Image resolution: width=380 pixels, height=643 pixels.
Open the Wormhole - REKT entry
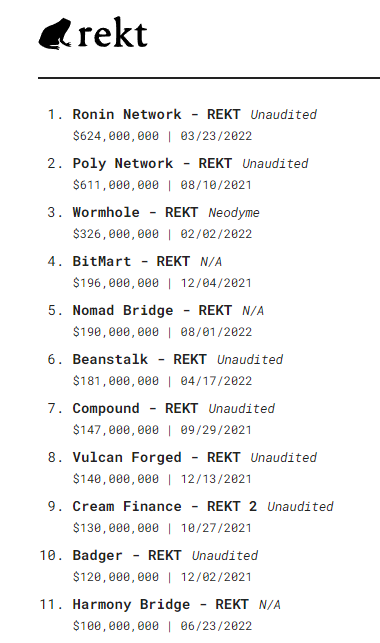tap(135, 212)
